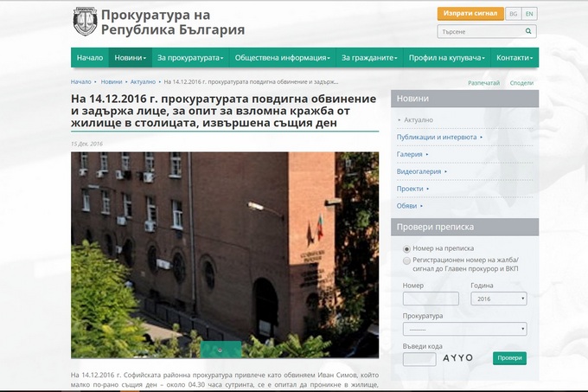Click the slider dot under the photo

click(x=208, y=350)
